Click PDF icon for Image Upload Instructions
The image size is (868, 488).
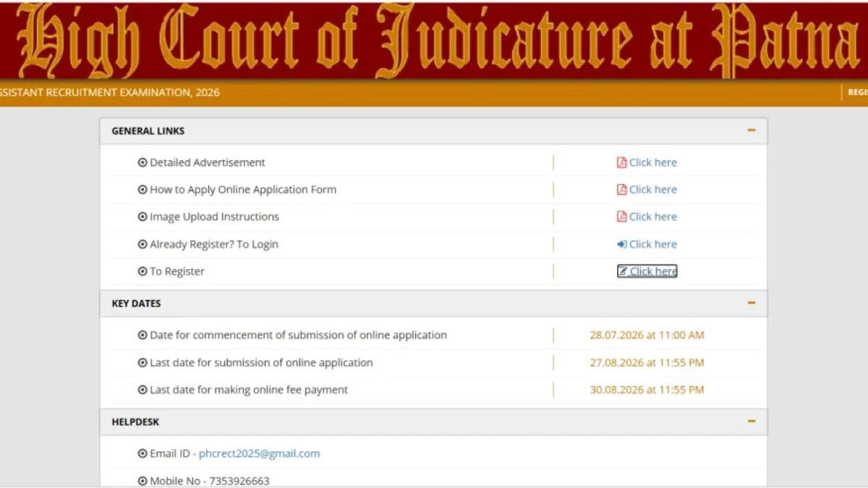621,216
